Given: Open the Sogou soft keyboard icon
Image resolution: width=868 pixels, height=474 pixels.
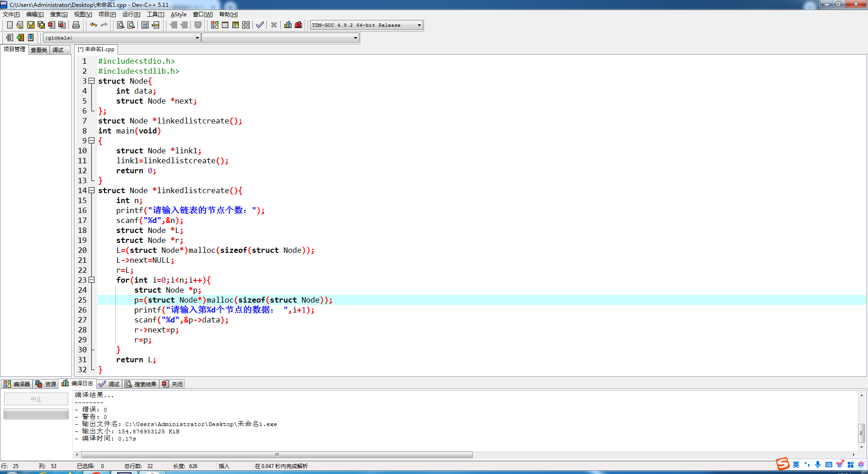Looking at the screenshot, I should point(829,465).
